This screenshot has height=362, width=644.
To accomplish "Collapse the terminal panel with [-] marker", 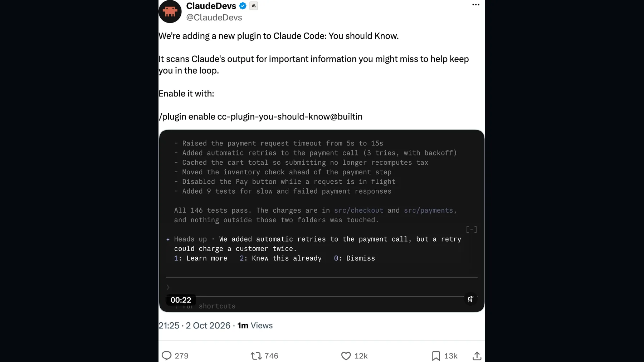I will pyautogui.click(x=472, y=229).
